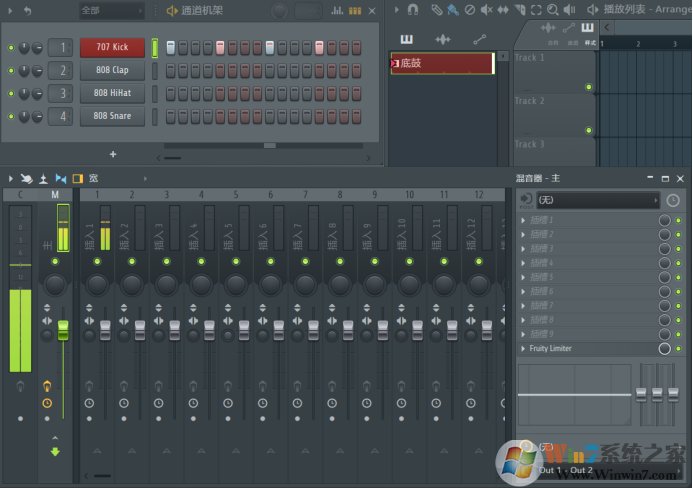Open the 全部 channel filter dropdown
The width and height of the screenshot is (693, 489).
[112, 10]
